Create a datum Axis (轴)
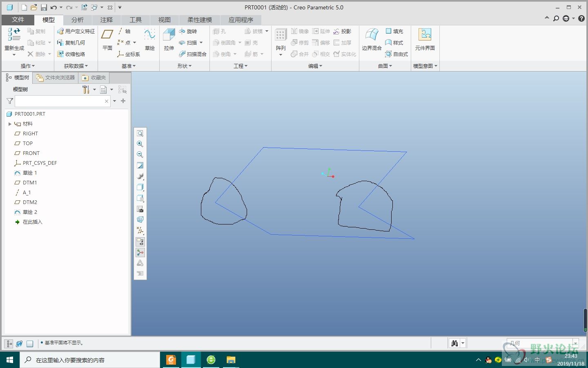 pyautogui.click(x=124, y=31)
